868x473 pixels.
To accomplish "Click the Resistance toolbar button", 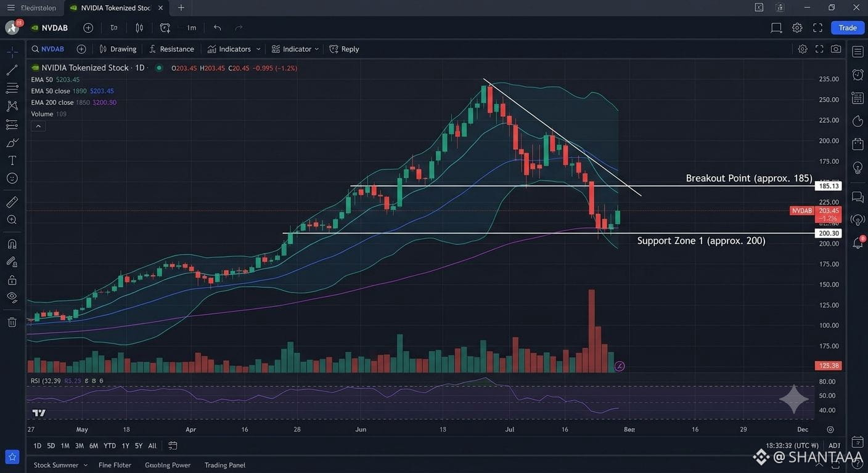I will click(171, 49).
